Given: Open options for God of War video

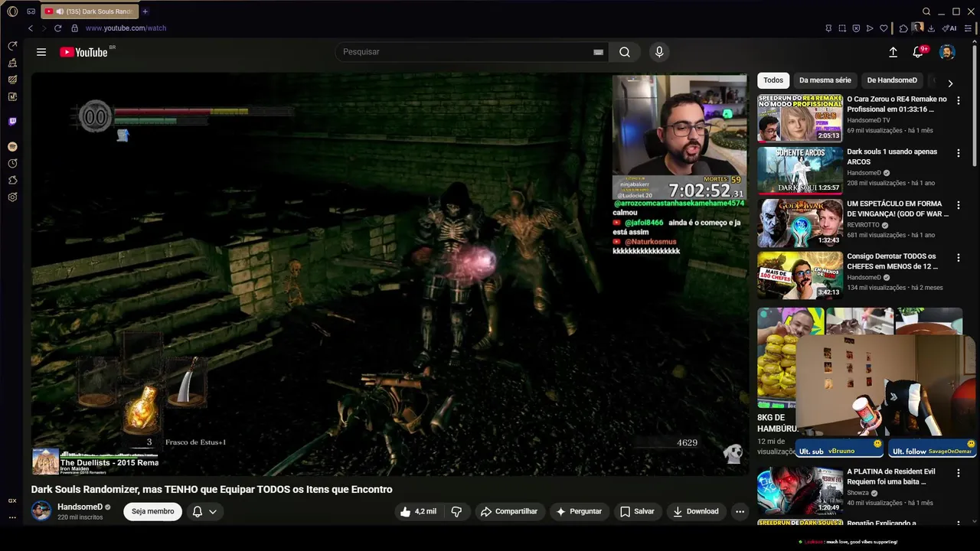Looking at the screenshot, I should pos(959,206).
